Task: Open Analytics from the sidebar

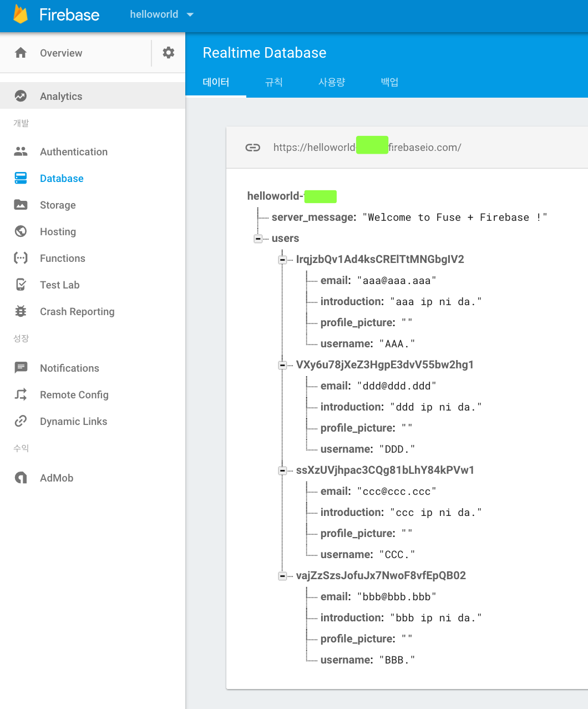Action: [61, 97]
